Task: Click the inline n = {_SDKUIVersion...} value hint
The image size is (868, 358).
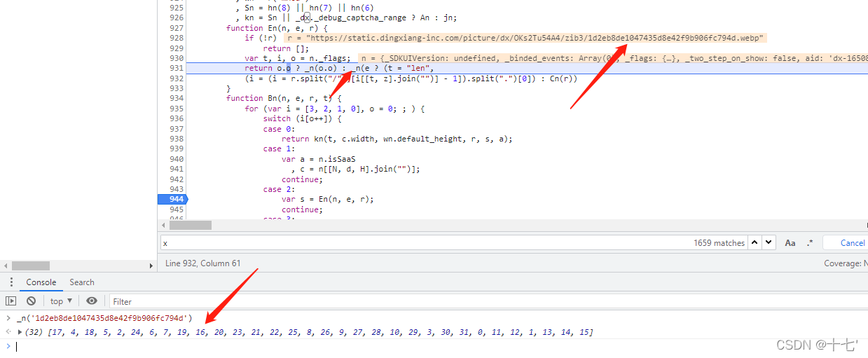Action: click(612, 58)
